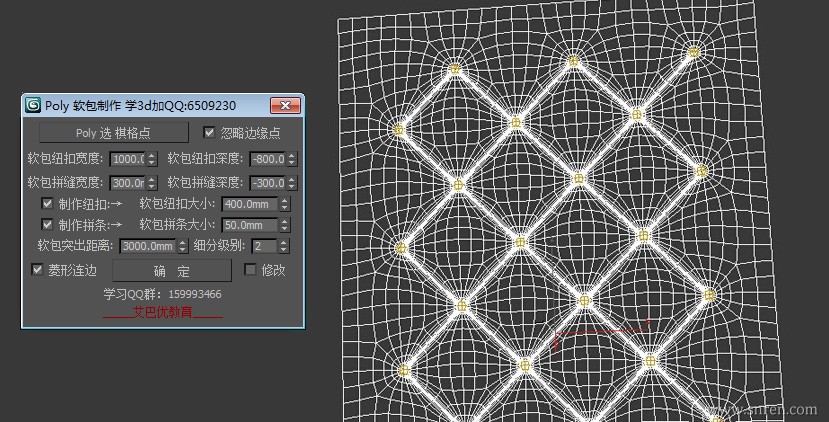Viewport: 829px width, 422px height.
Task: Toggle the 菱形连边 checkbox
Action: tap(37, 270)
